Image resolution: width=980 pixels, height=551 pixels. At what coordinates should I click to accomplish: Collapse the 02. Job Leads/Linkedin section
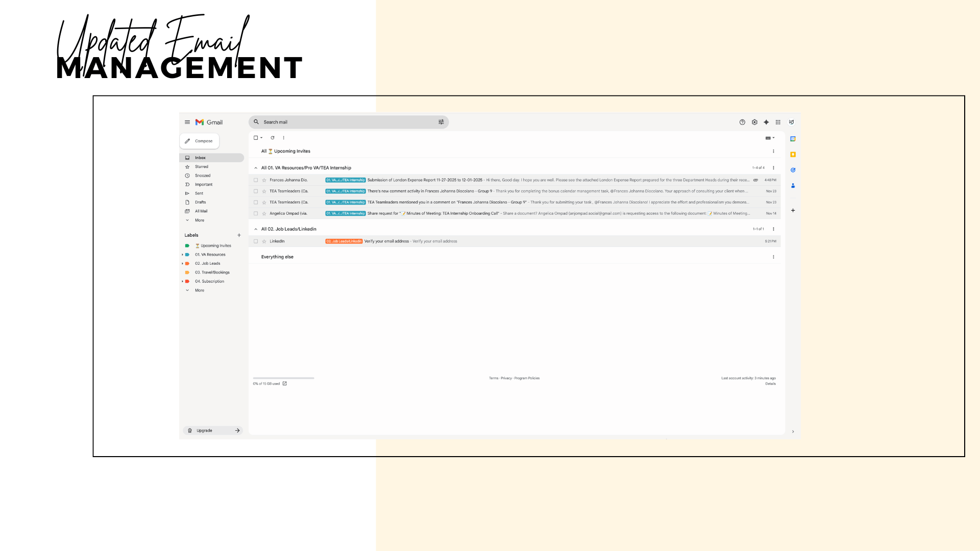(256, 229)
